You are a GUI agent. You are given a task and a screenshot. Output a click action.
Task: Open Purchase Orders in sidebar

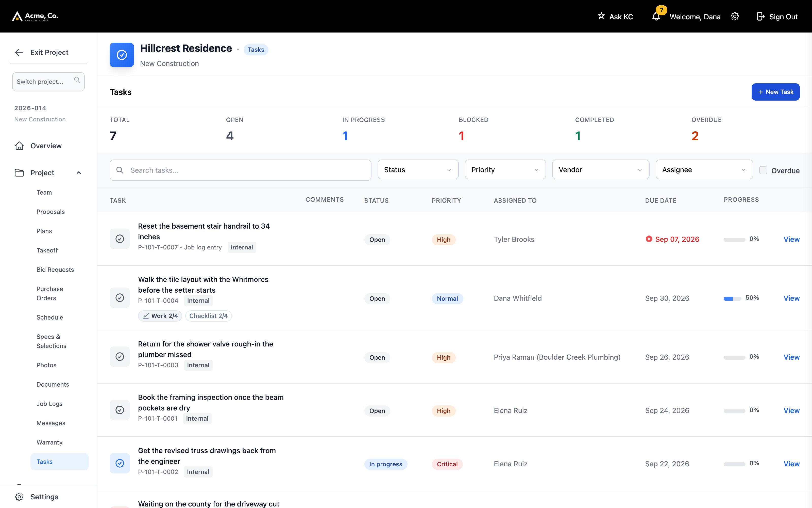pos(50,294)
